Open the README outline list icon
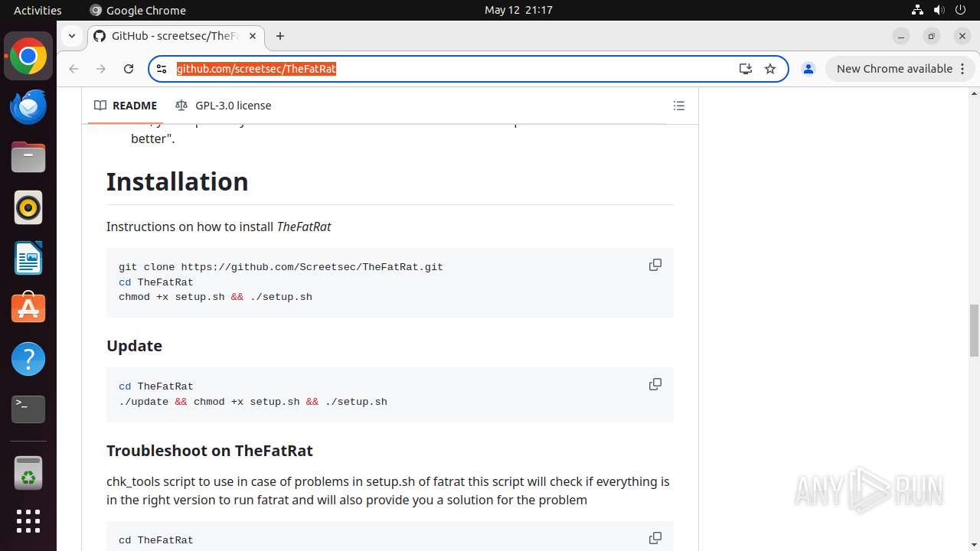The width and height of the screenshot is (980, 551). tap(679, 106)
